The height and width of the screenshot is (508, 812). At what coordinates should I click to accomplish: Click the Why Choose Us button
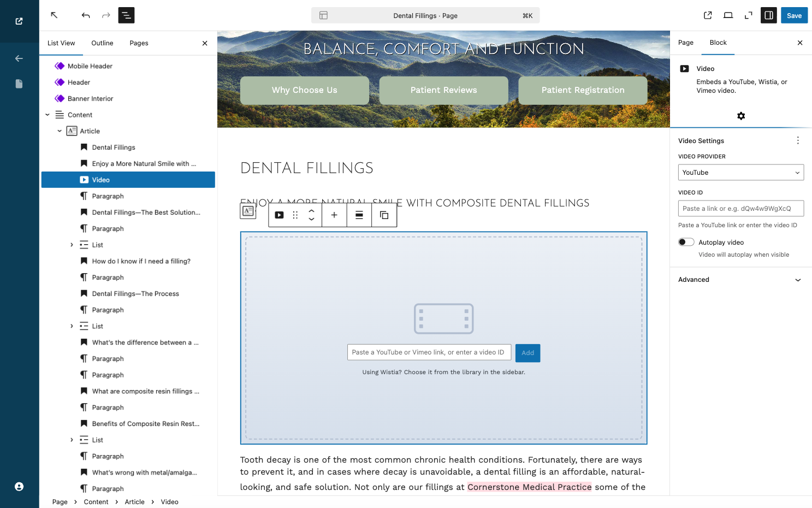[x=305, y=90]
